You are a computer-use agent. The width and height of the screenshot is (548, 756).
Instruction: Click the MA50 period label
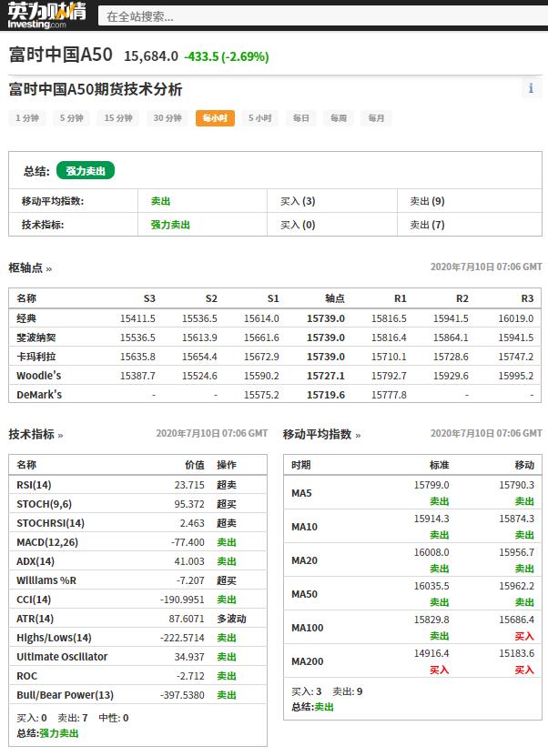click(x=304, y=594)
